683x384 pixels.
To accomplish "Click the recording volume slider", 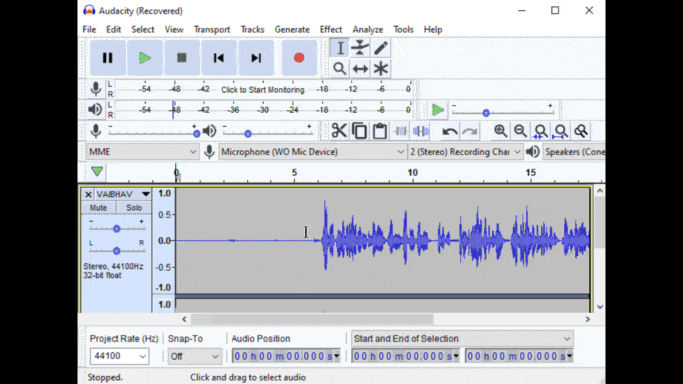I will (153, 133).
